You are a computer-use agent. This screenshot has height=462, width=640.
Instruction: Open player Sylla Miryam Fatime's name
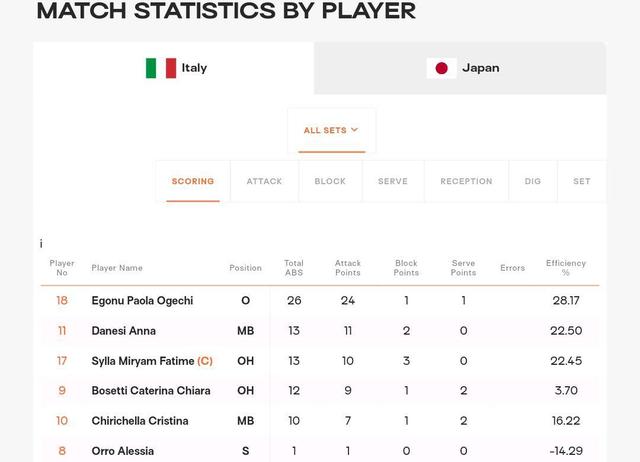point(143,361)
